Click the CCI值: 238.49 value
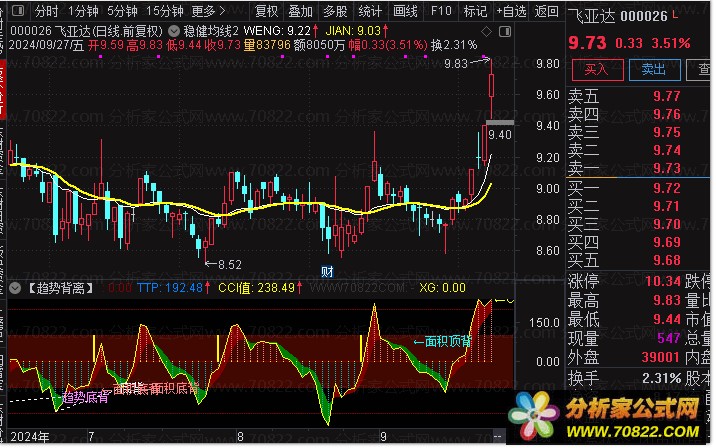Image resolution: width=716 pixels, height=448 pixels. tap(259, 288)
